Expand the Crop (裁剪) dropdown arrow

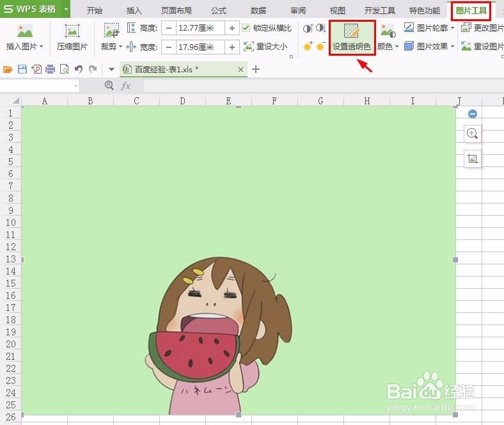coord(120,47)
